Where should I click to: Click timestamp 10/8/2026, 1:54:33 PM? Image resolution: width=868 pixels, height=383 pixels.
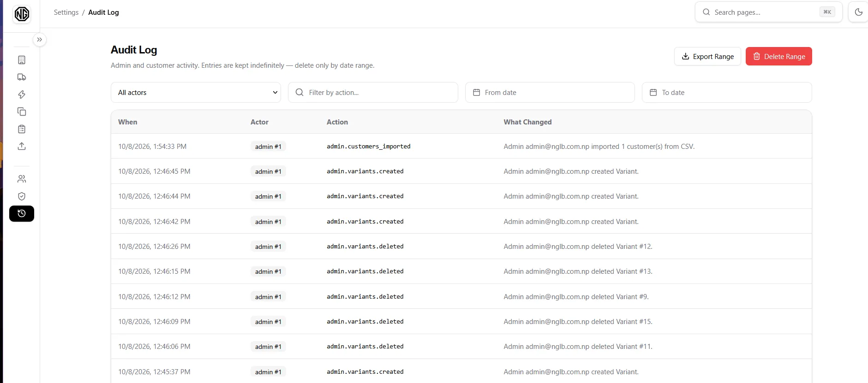tap(152, 146)
